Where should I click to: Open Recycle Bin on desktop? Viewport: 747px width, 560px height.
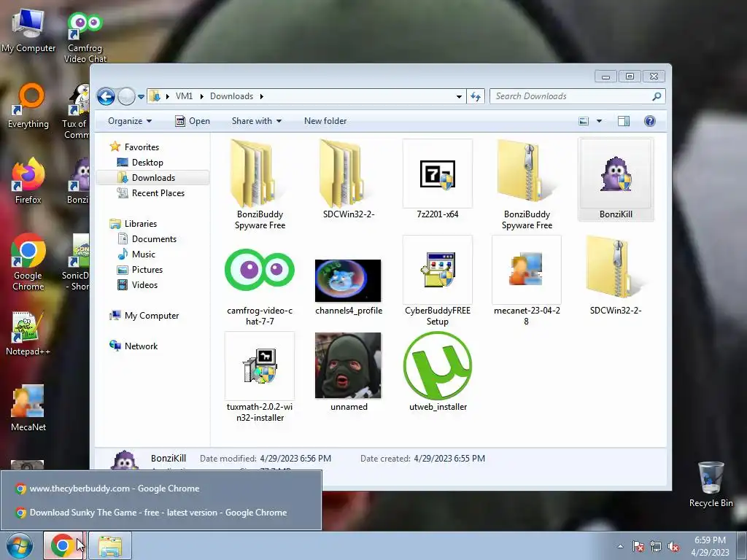(x=711, y=485)
